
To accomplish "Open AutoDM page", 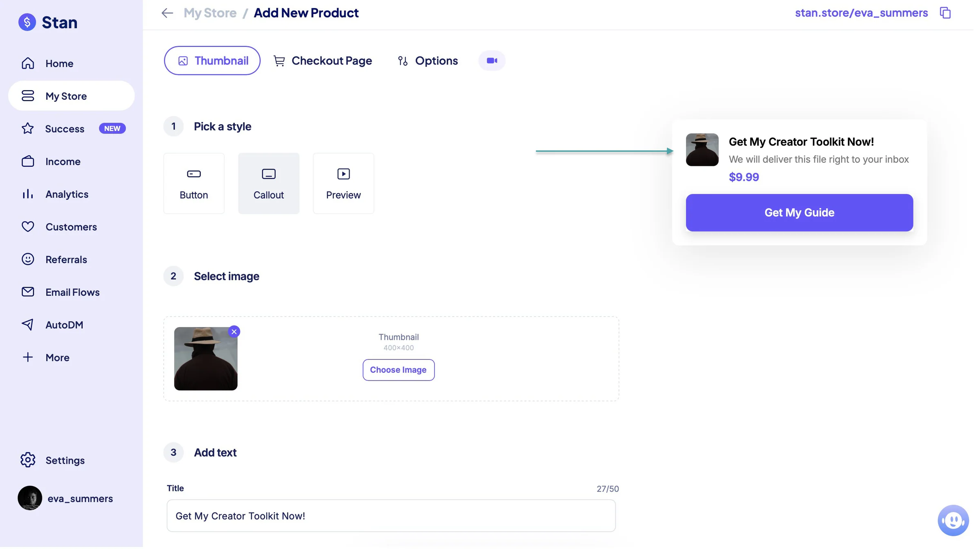I will click(71, 325).
